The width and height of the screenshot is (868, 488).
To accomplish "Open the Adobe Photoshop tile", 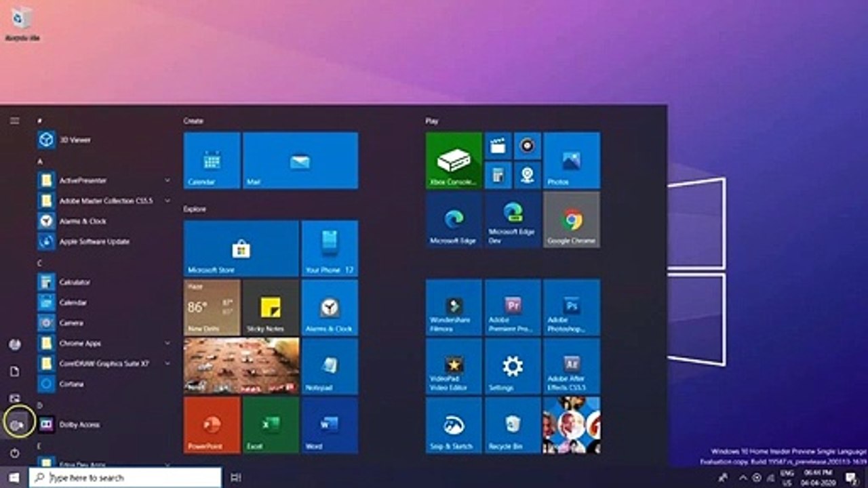I will pos(571,307).
